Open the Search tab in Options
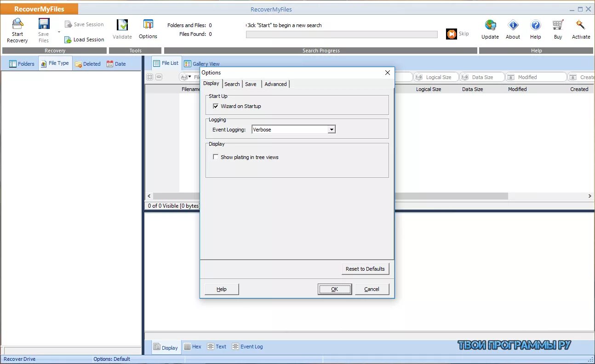Viewport: 595px width, 364px height. 232,84
